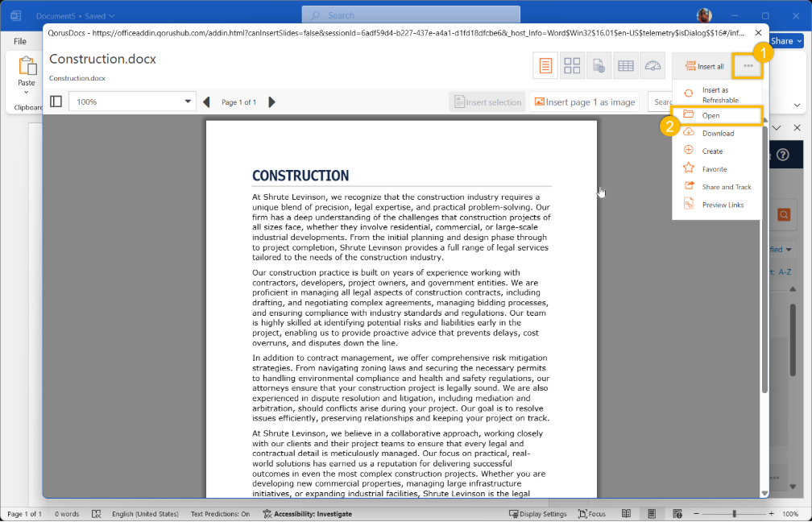The image size is (812, 522).
Task: Toggle the sidebar panel icon
Action: pos(56,101)
